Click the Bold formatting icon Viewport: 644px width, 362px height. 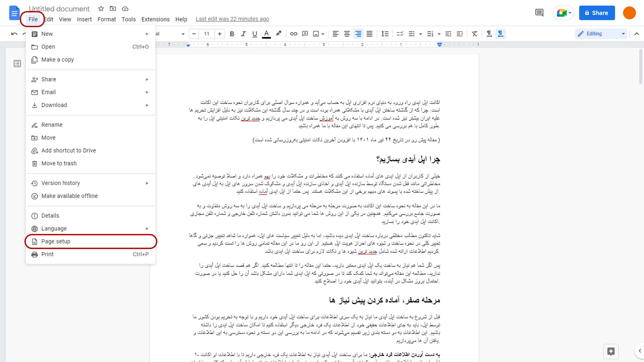pyautogui.click(x=232, y=34)
